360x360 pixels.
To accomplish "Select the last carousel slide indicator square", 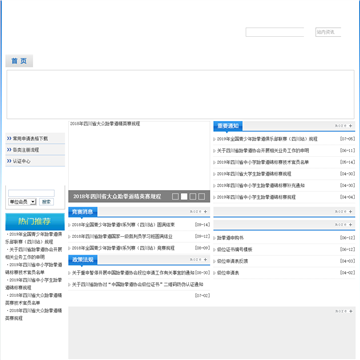I will [x=201, y=197].
